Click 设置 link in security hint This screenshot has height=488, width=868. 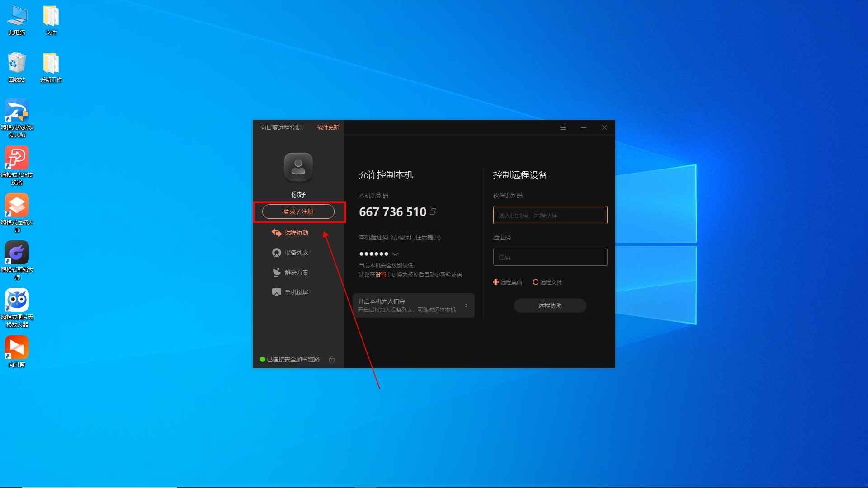tap(381, 275)
